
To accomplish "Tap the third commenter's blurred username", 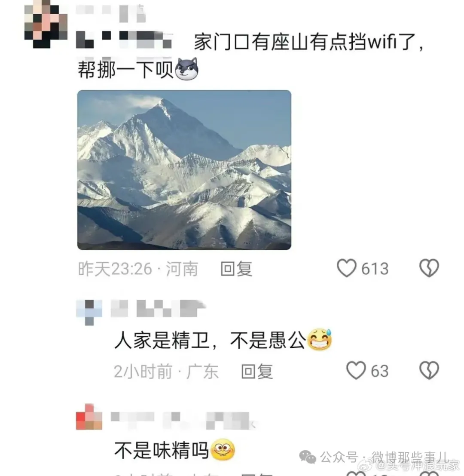I will point(182,421).
